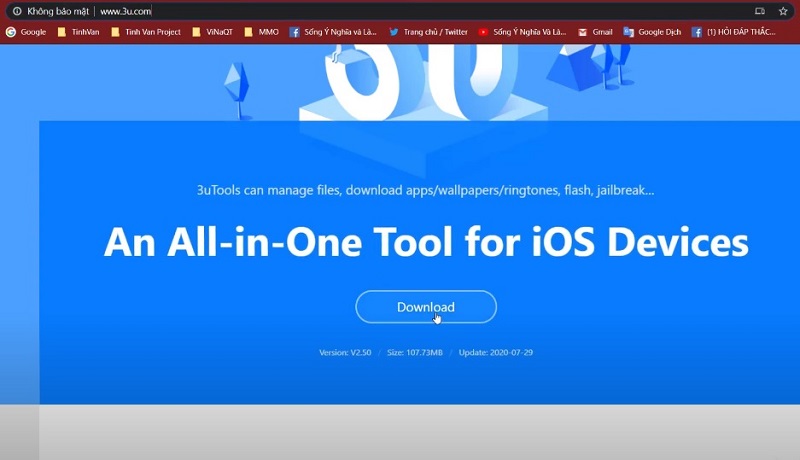Open the Trang chủ / Twitter bookmark
Image resolution: width=800 pixels, height=460 pixels.
click(x=429, y=32)
